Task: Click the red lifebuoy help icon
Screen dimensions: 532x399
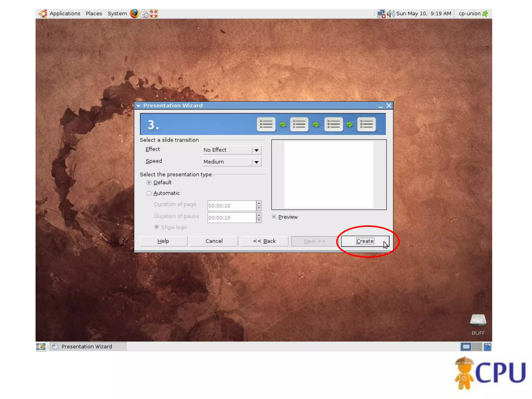Action: coord(154,14)
